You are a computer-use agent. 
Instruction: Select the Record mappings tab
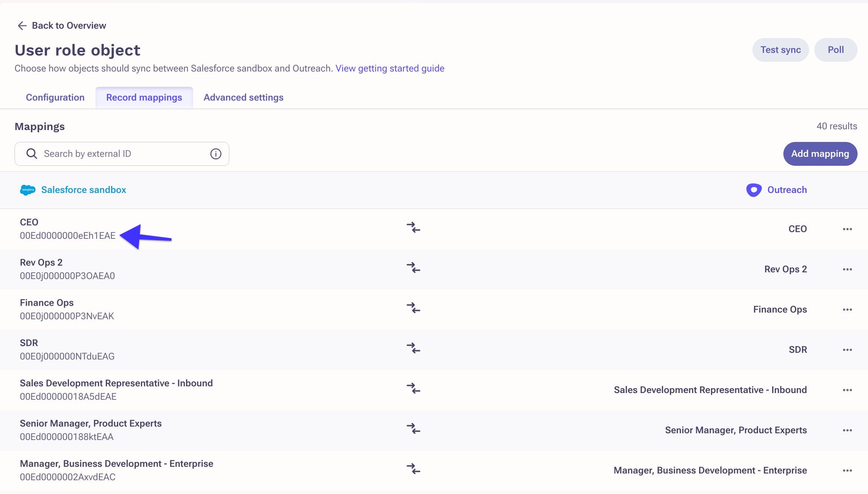tap(144, 98)
